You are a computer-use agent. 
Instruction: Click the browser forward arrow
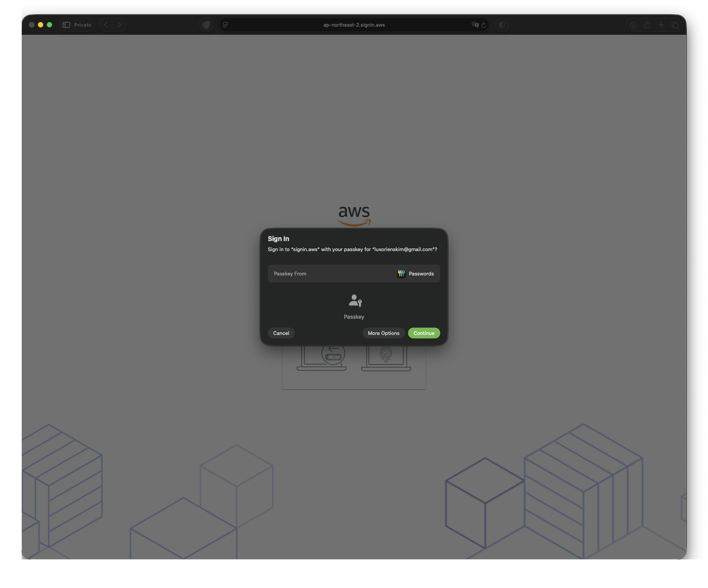click(x=119, y=25)
